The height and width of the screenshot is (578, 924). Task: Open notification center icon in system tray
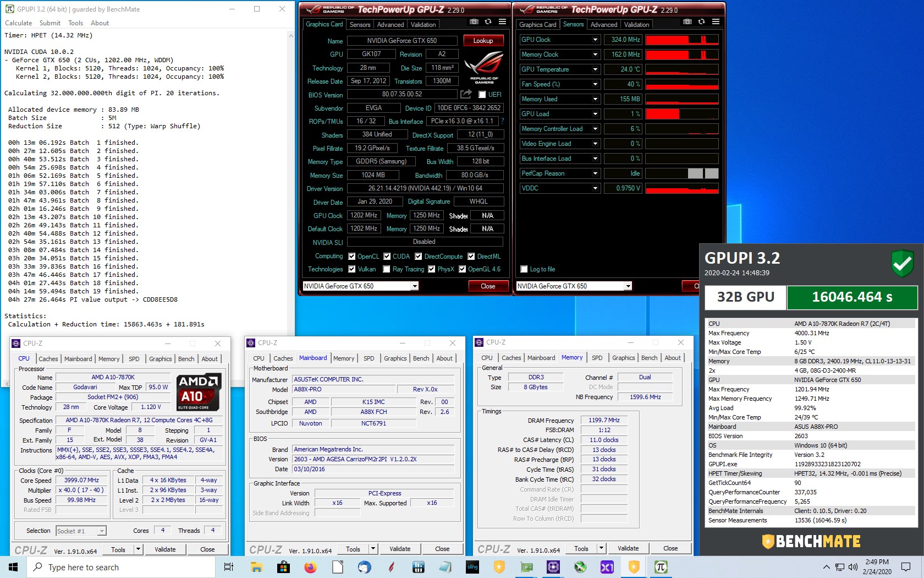coord(906,567)
